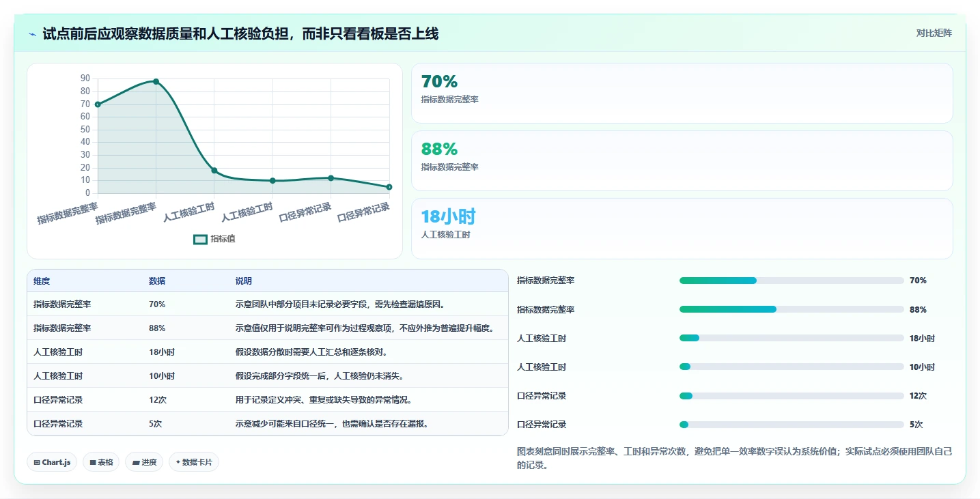This screenshot has width=980, height=499.
Task: Click the 70% 指标数据完整率 summary card
Action: (x=682, y=93)
